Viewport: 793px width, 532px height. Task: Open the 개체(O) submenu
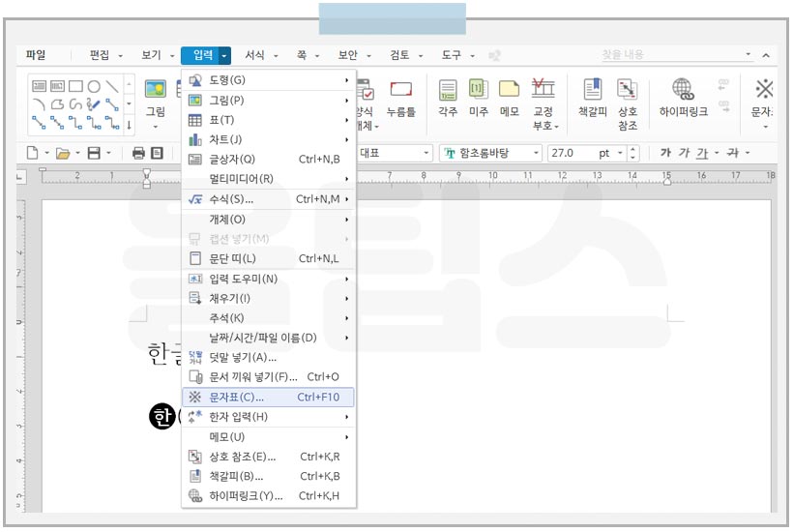pyautogui.click(x=268, y=219)
